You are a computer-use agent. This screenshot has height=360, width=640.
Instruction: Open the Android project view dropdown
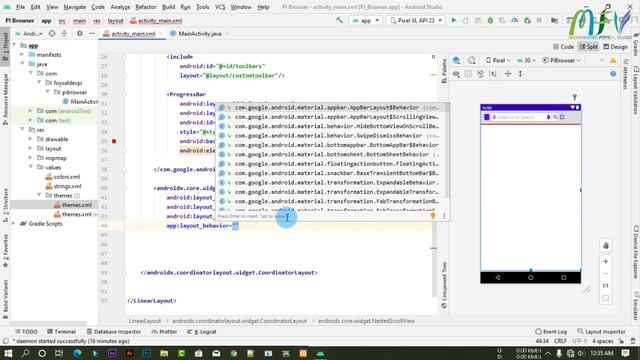click(x=29, y=33)
